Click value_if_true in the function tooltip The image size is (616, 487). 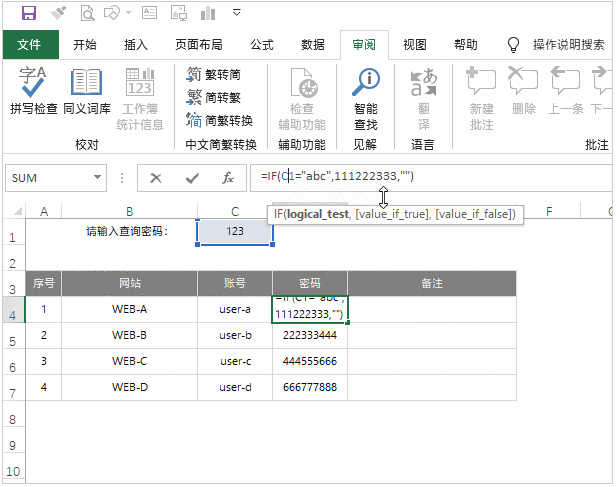[392, 214]
